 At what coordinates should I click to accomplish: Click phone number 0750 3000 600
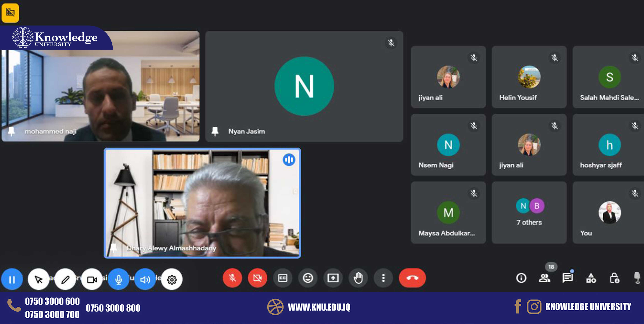tap(52, 301)
